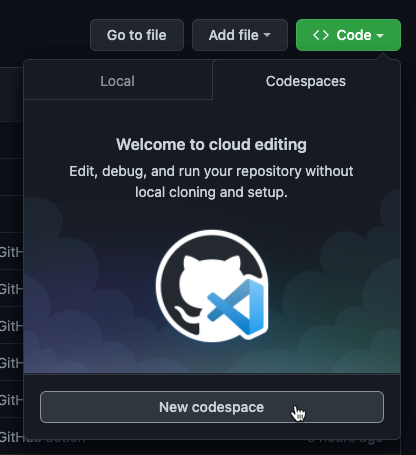416x455 pixels.
Task: Click the bottom GitHub action commit message
Action: pos(42,437)
